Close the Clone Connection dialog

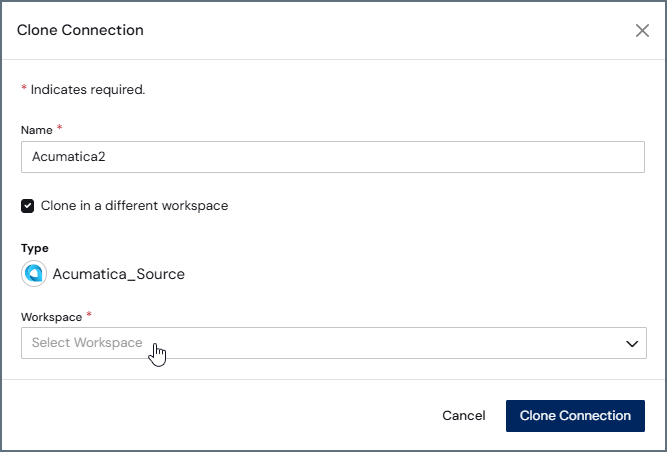click(642, 30)
